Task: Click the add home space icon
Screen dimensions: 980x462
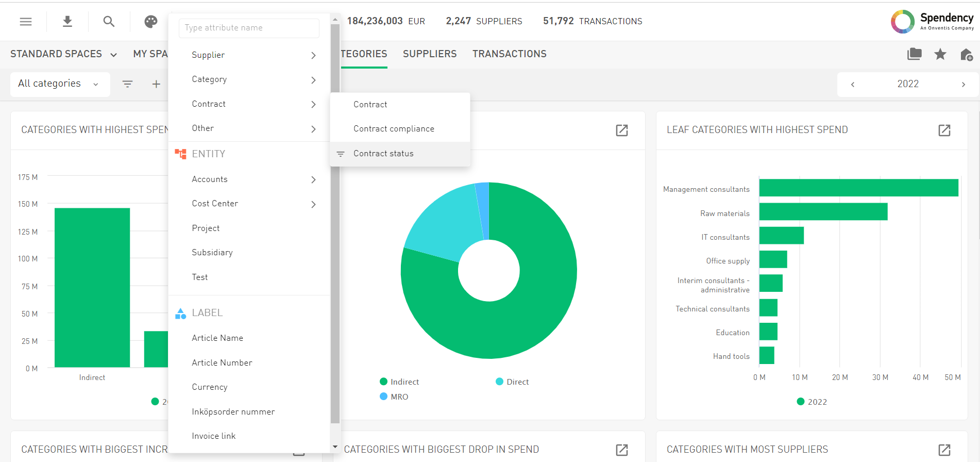Action: coord(967,54)
